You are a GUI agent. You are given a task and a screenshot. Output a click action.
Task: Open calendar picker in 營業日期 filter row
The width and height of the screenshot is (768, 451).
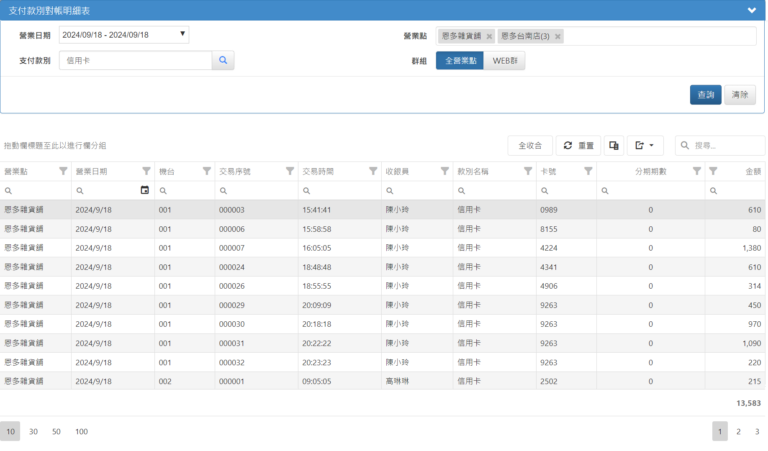[144, 190]
